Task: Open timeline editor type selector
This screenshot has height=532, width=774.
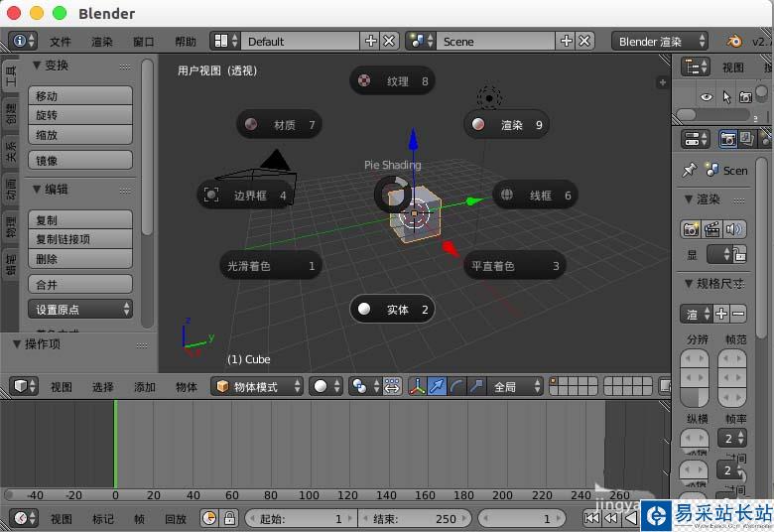Action: [x=23, y=518]
